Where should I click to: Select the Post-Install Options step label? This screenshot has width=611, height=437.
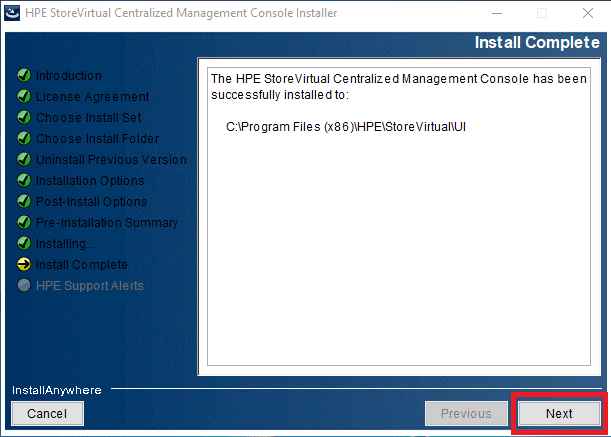[92, 202]
